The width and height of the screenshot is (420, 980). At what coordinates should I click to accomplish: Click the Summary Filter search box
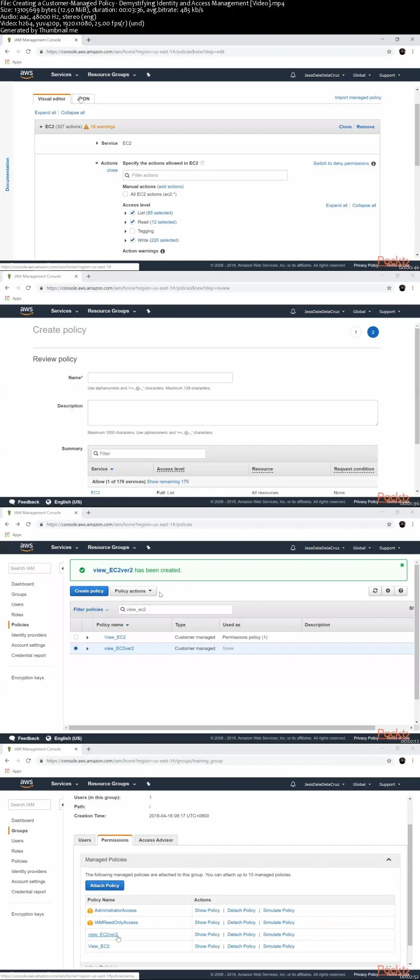pos(148,453)
